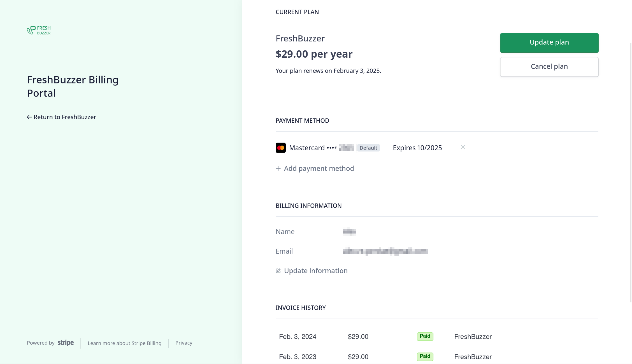Click the Stripe logo in footer
The width and height of the screenshot is (632, 364).
[x=66, y=343]
